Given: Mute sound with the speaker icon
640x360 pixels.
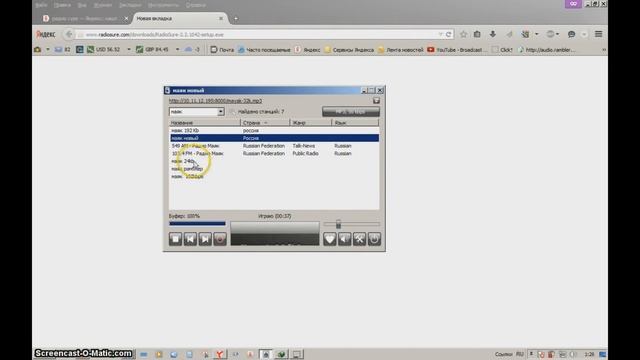Looking at the screenshot, I should (x=344, y=239).
